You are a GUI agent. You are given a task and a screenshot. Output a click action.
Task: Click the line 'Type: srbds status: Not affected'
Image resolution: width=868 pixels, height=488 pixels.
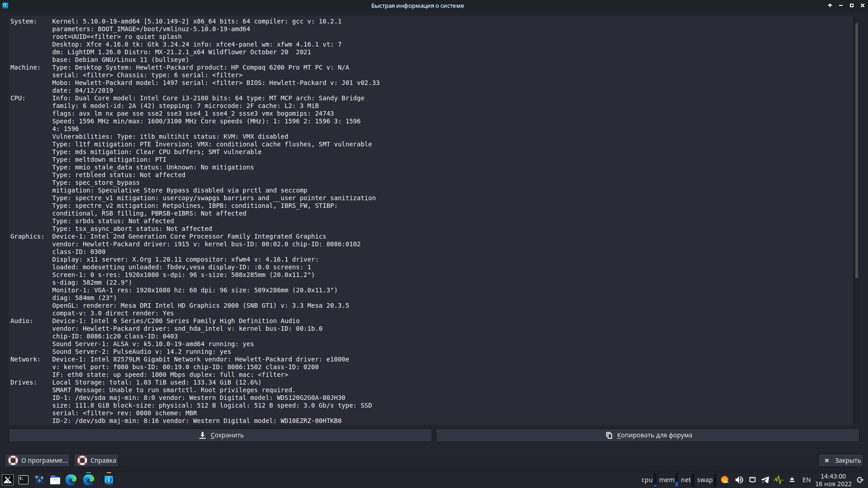[x=113, y=221]
